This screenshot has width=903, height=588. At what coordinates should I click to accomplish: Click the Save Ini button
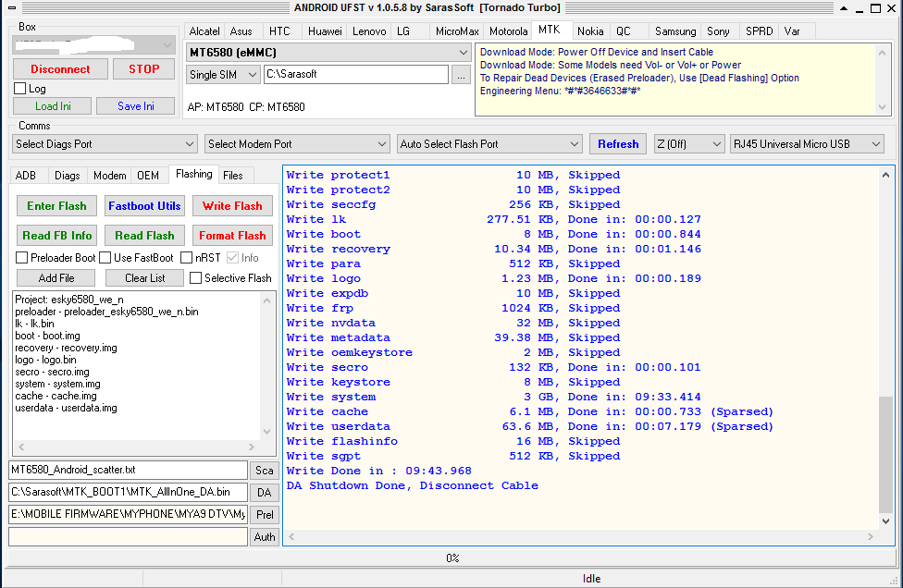click(136, 106)
